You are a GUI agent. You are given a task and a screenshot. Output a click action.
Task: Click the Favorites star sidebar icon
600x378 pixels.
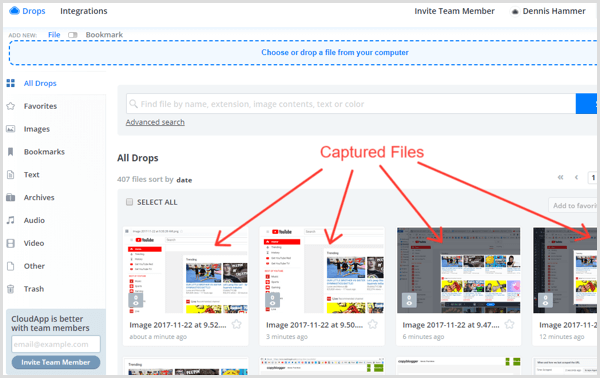[x=11, y=106]
